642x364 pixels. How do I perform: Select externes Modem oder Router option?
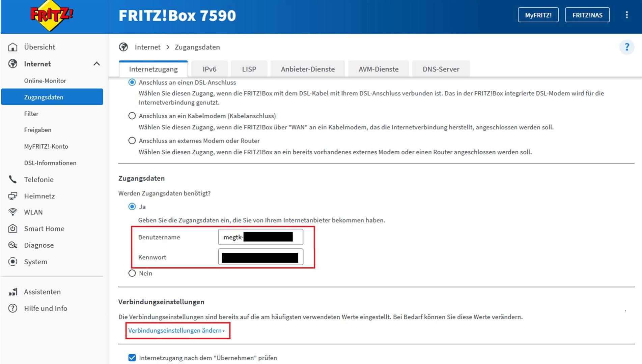pos(132,141)
